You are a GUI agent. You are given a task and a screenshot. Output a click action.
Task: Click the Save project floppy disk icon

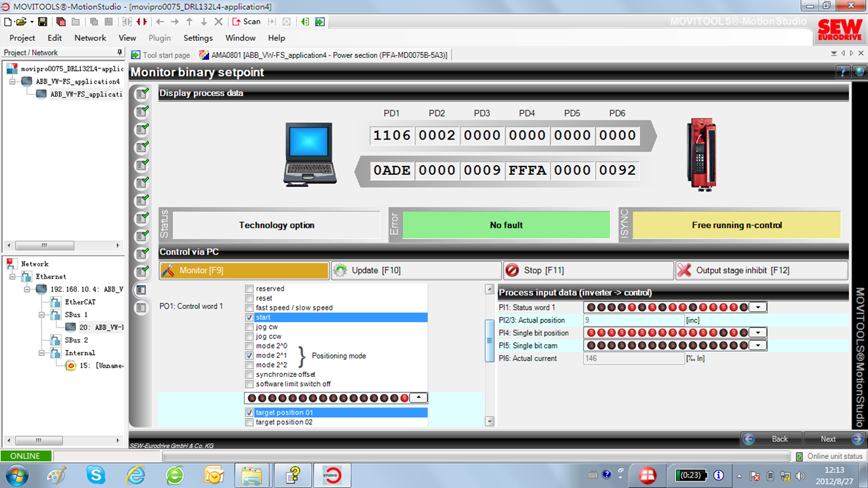[x=42, y=22]
